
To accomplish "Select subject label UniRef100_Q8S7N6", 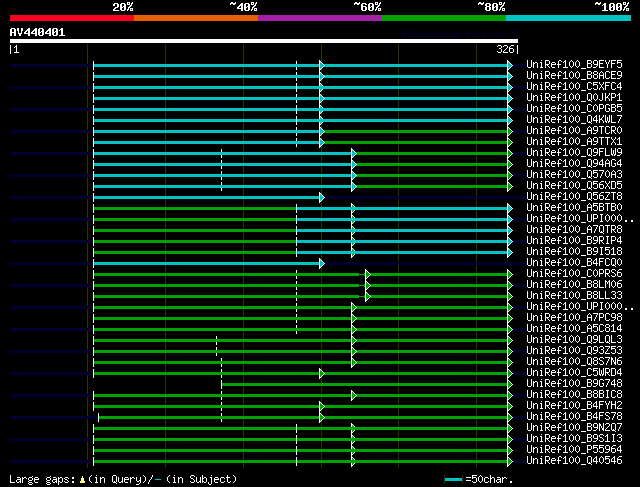I will (574, 362).
